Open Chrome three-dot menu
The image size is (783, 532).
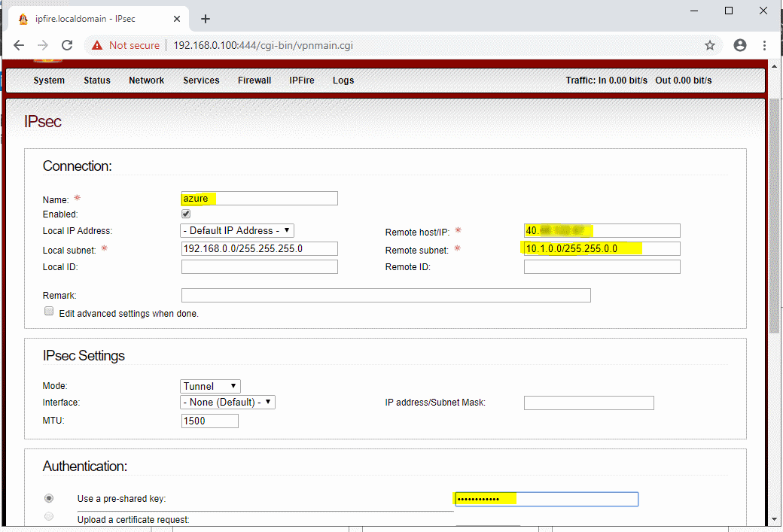point(765,45)
